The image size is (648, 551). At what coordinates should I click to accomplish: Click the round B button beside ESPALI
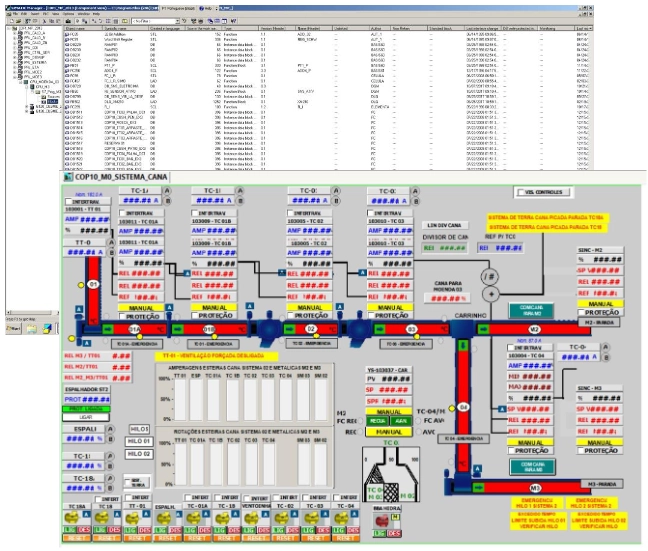coord(110,439)
